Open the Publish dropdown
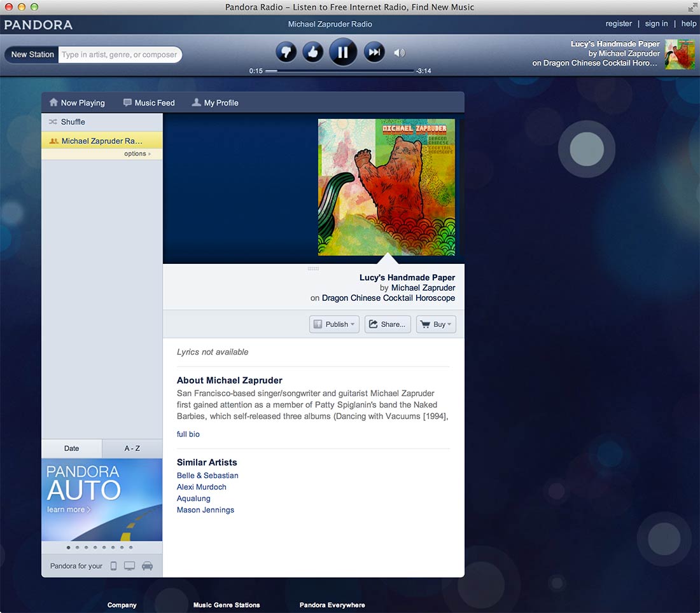 [334, 324]
